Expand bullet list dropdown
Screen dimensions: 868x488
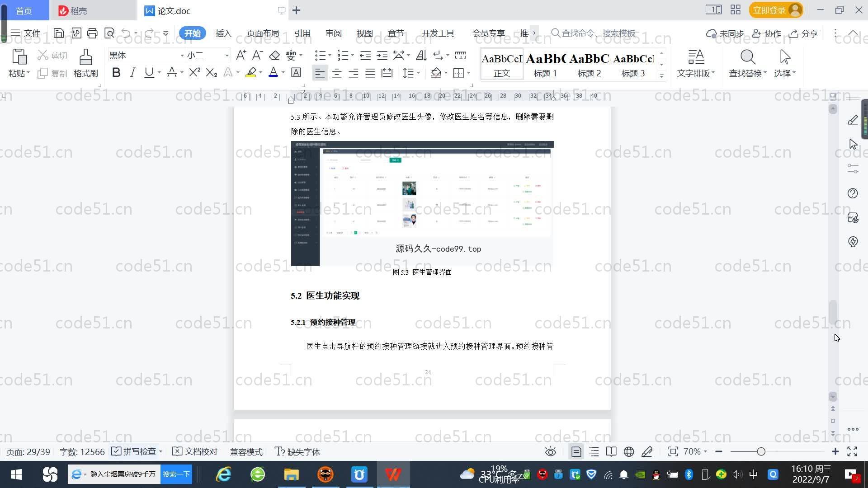[x=330, y=55]
